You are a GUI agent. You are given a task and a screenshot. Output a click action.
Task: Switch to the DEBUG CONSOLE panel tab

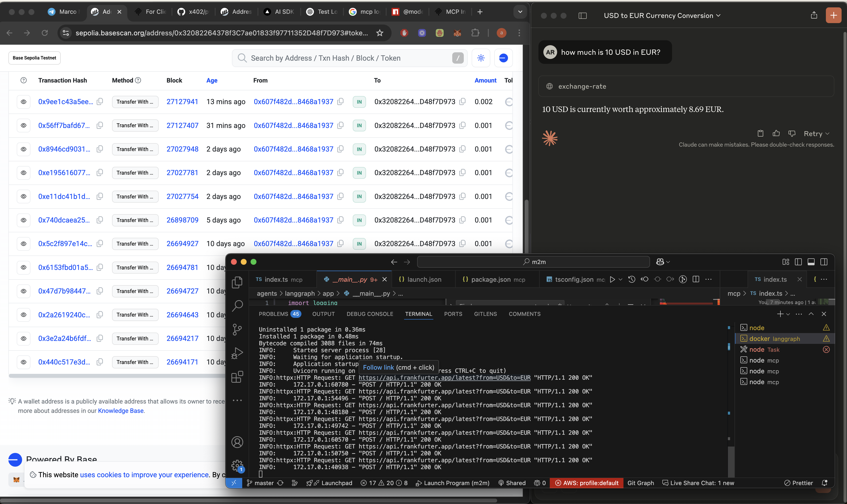click(x=369, y=314)
